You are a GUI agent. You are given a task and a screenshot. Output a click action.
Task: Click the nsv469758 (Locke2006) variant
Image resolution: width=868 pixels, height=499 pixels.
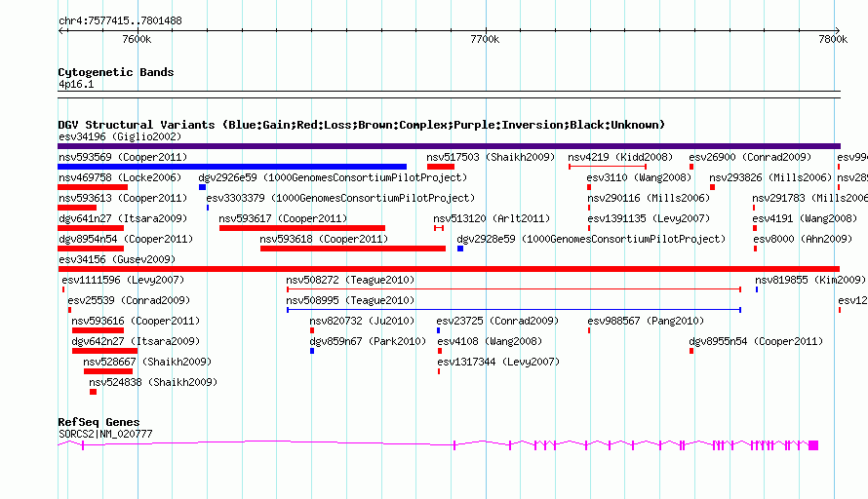[93, 187]
